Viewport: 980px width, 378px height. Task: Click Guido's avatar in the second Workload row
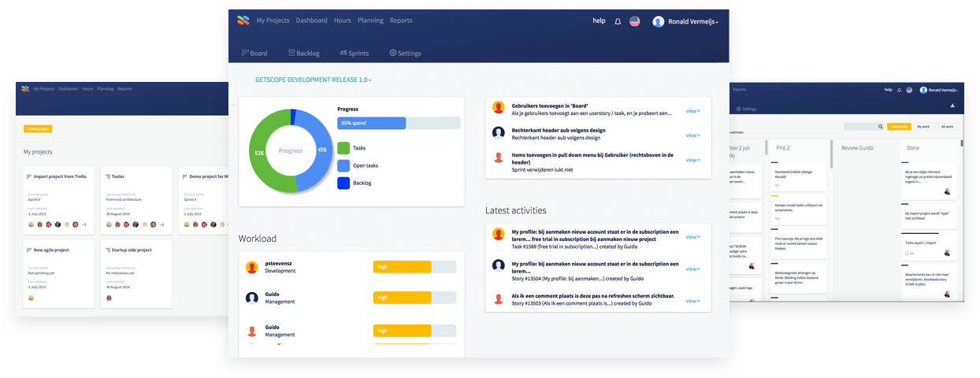tap(252, 298)
